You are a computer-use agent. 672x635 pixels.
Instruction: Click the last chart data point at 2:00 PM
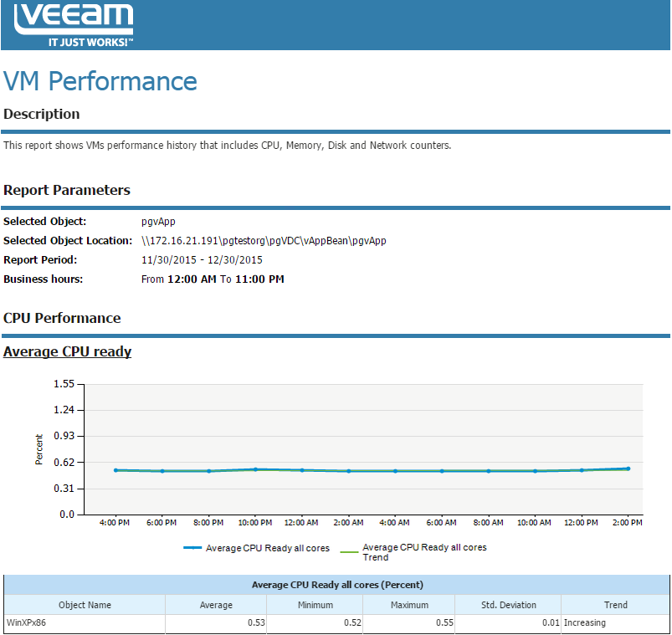(628, 469)
